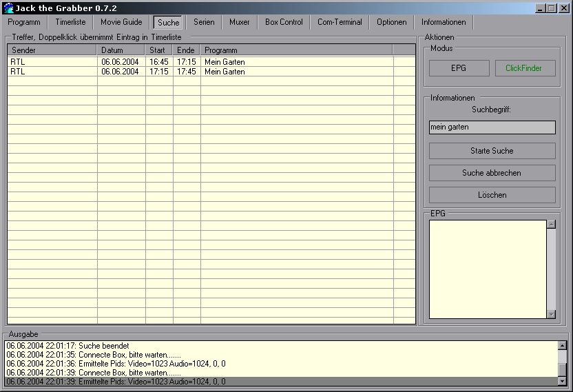Screen dimensions: 573x392
Task: Open the Optionen tab
Action: (x=391, y=22)
